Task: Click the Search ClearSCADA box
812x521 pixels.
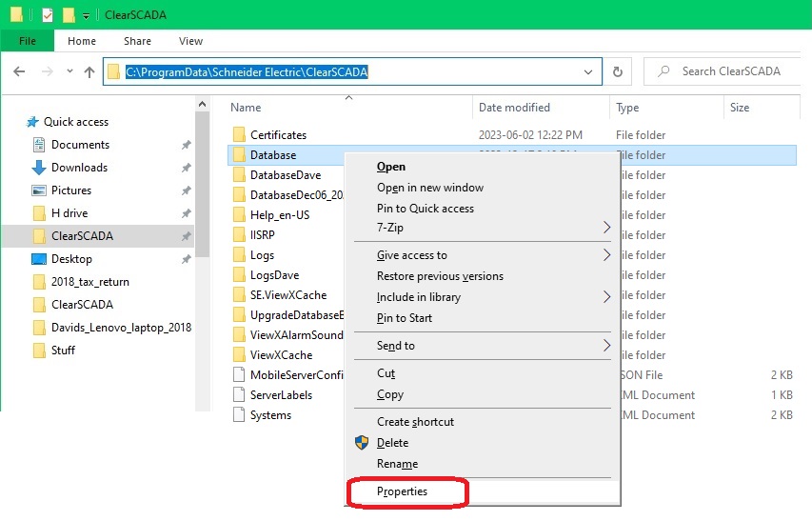Action: 723,71
